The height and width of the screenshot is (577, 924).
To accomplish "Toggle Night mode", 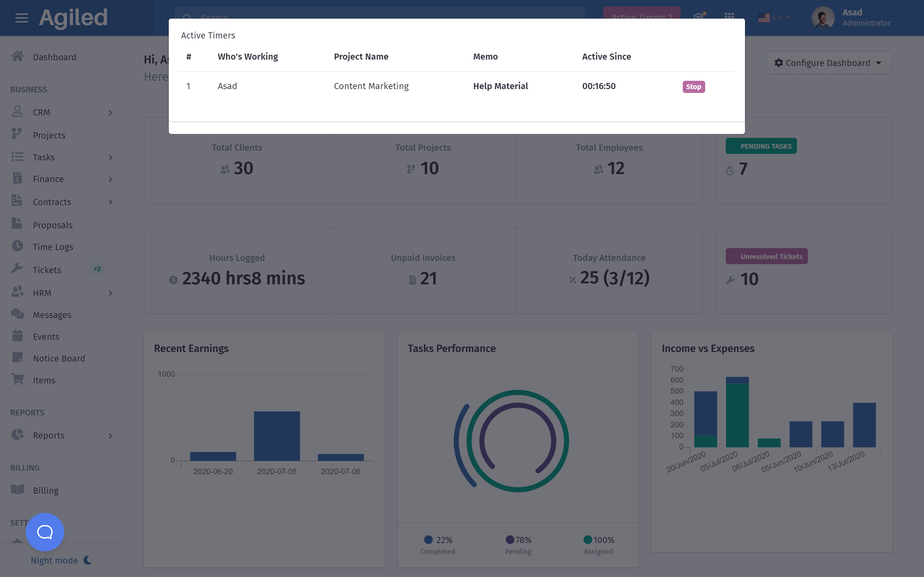I will pos(61,560).
